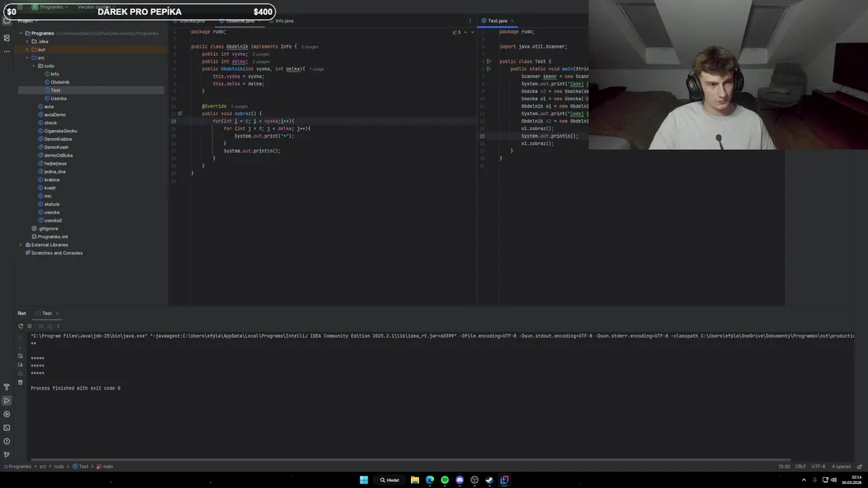
Task: Open the main hamburger menu
Action: [20, 7]
